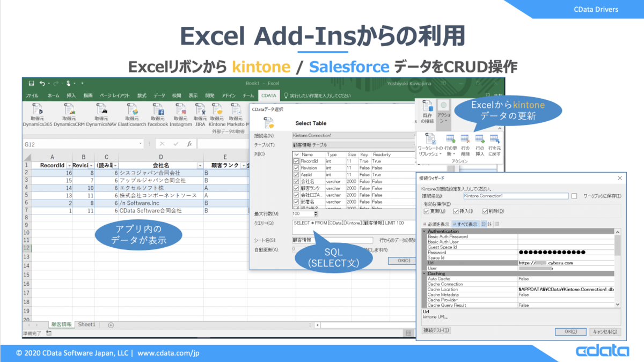
Task: Open the RecordId column filter dropdown
Action: pos(69,166)
